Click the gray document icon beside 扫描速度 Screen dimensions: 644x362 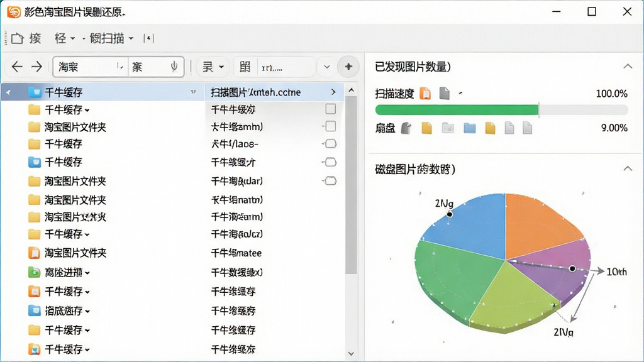coord(445,93)
